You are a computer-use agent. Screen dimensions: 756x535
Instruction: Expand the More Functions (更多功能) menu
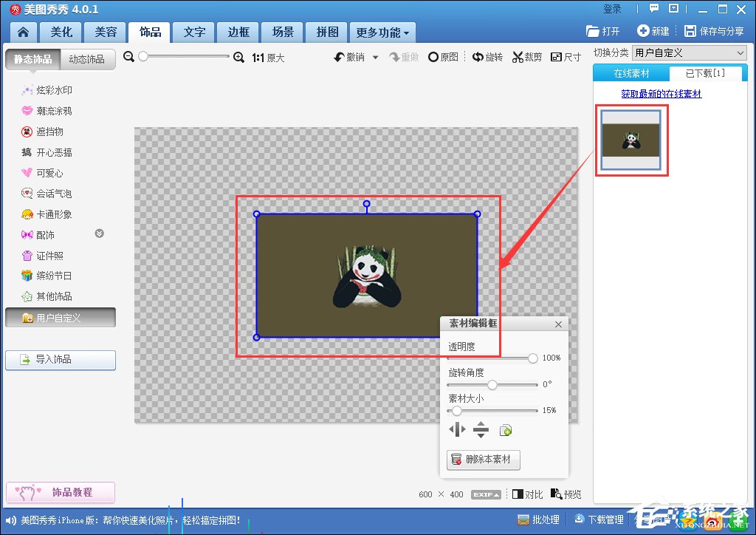382,33
